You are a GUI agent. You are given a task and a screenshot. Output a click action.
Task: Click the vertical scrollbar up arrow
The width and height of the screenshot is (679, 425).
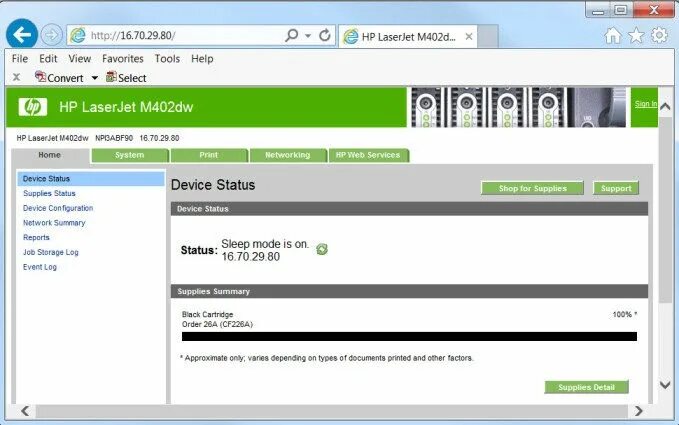click(x=665, y=106)
